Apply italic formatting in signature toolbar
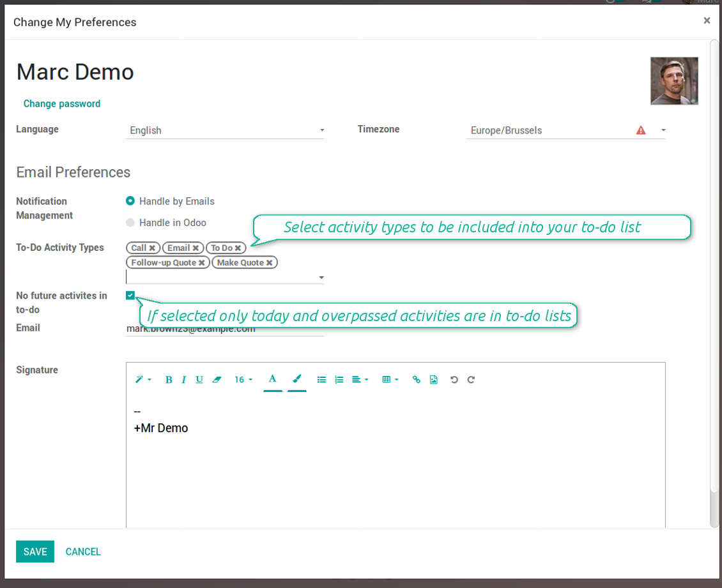The width and height of the screenshot is (722, 588). (x=184, y=380)
